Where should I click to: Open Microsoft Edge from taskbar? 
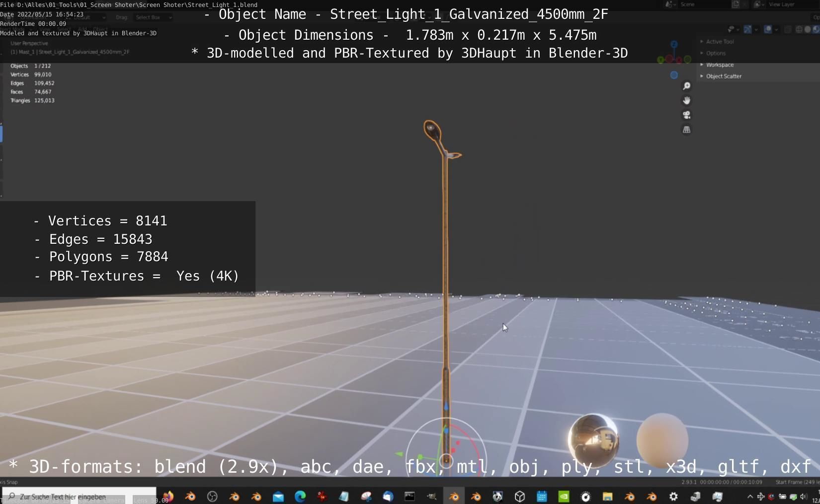coord(300,497)
